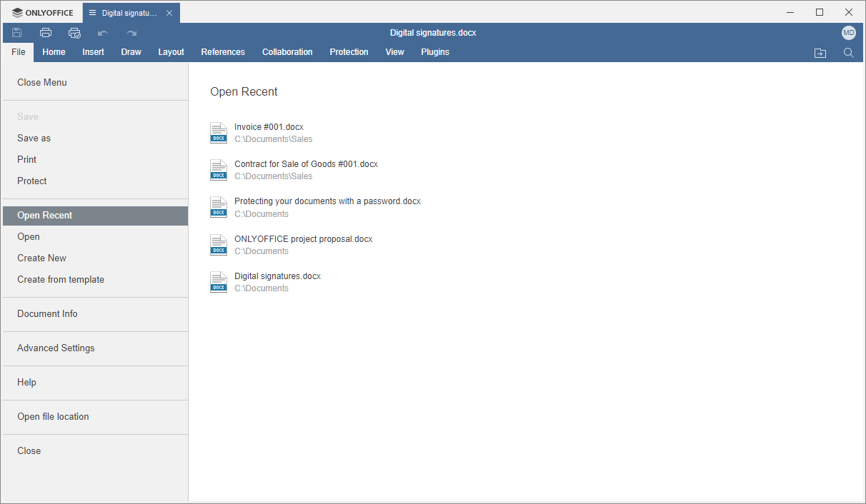Click the docx icon beside Invoice #001.docx
Screen dimensions: 866x504
click(x=218, y=133)
